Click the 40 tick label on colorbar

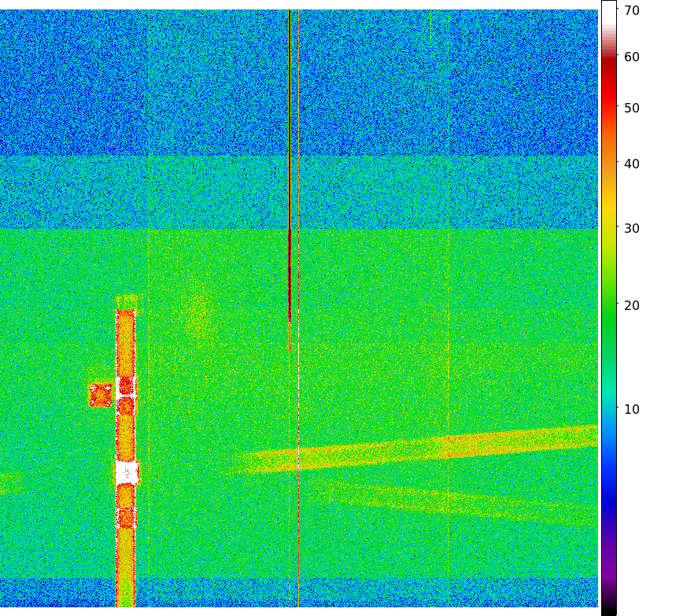click(632, 164)
